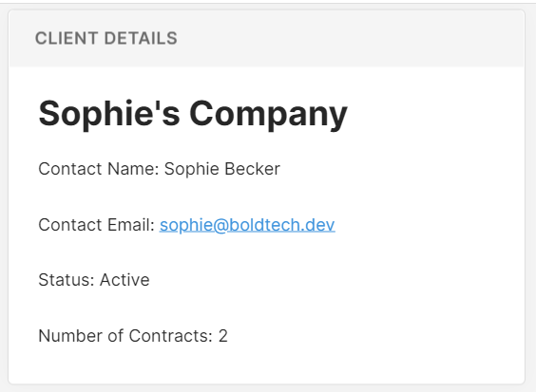Click the Sophie Becker contact name value
Screen dimensions: 536x392
coord(222,169)
